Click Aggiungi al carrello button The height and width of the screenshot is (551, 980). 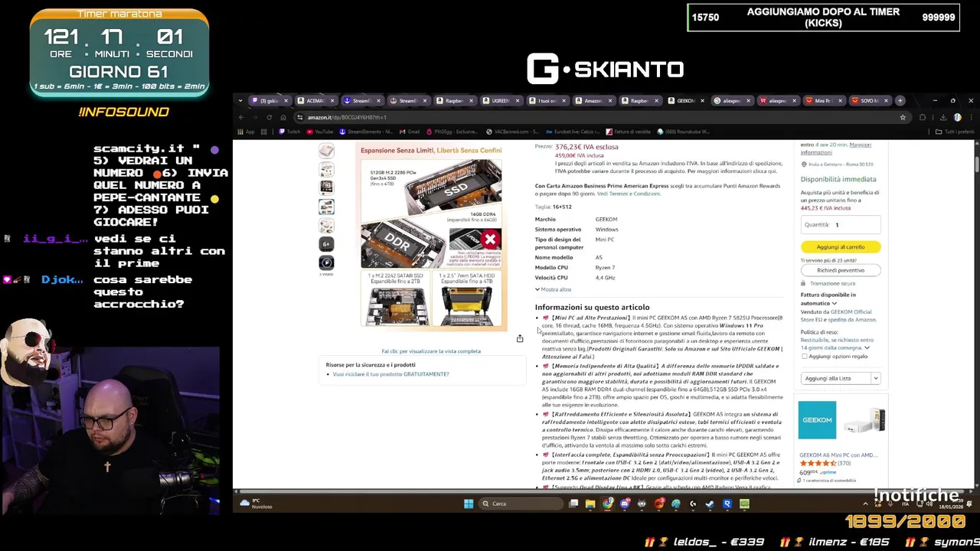point(841,247)
